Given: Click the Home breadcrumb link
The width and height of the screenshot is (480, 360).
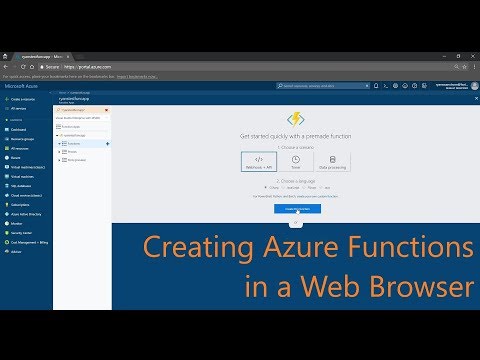Looking at the screenshot, I should tap(62, 93).
